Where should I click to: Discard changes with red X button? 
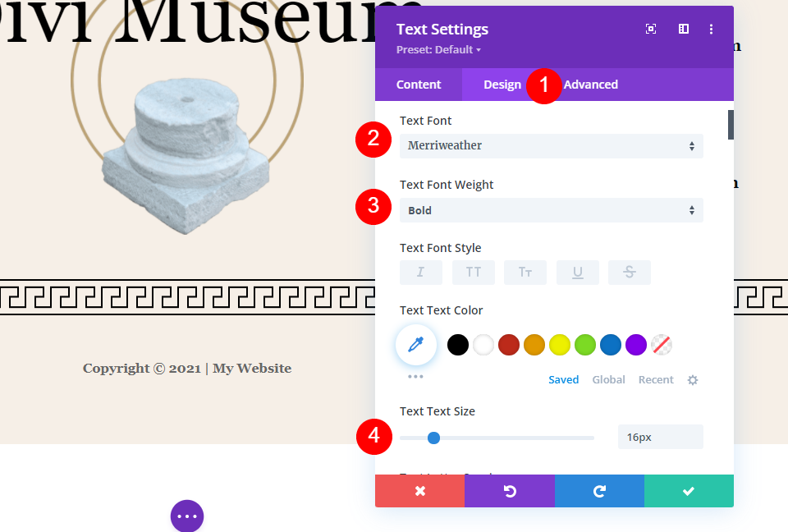tap(419, 491)
